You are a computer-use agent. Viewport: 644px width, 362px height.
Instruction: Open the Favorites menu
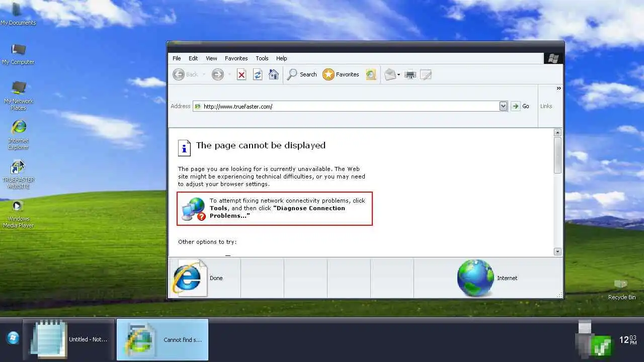[236, 58]
